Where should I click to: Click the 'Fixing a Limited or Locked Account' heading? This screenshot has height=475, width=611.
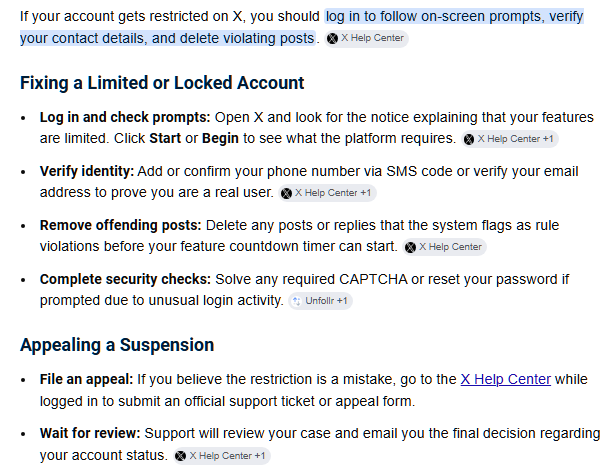[x=162, y=83]
